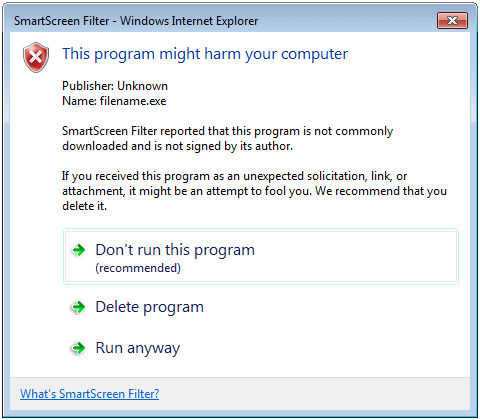Click the red shield warning icon
The height and width of the screenshot is (420, 480).
tap(36, 57)
